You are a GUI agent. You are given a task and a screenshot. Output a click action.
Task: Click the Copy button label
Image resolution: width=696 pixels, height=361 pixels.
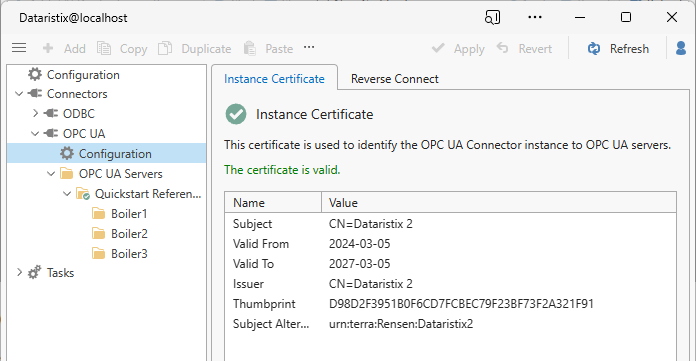(133, 49)
